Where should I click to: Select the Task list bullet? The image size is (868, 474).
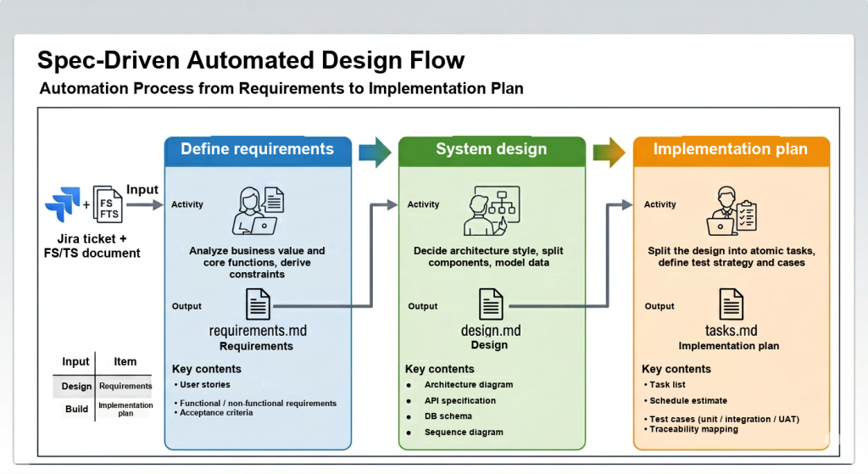click(665, 384)
